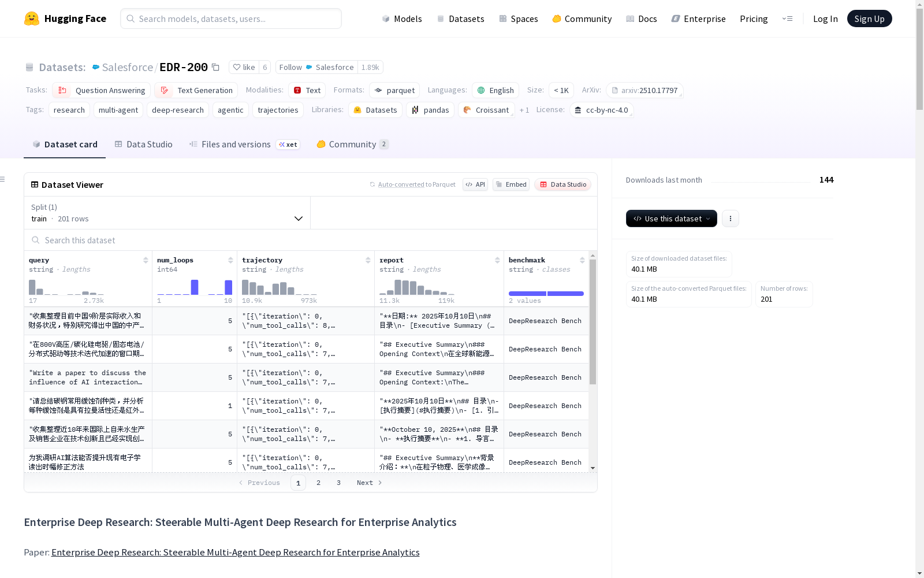Screen dimensions: 924x578
Task: Open the arXiv 2510.17797 tag
Action: click(644, 90)
